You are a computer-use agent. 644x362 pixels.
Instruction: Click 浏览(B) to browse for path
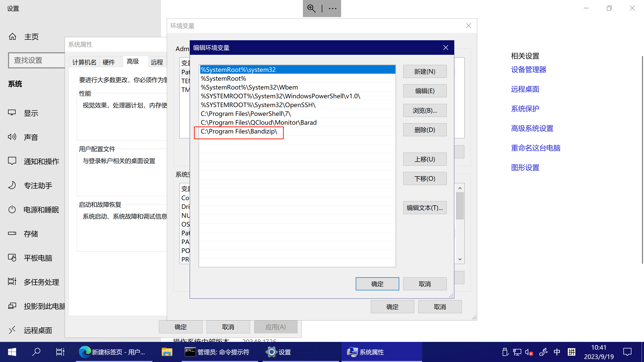(424, 110)
